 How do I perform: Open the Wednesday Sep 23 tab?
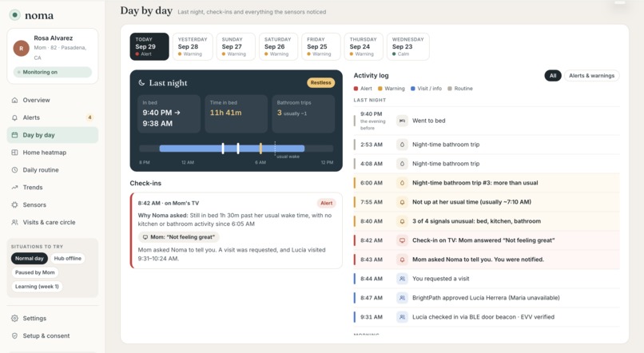407,46
